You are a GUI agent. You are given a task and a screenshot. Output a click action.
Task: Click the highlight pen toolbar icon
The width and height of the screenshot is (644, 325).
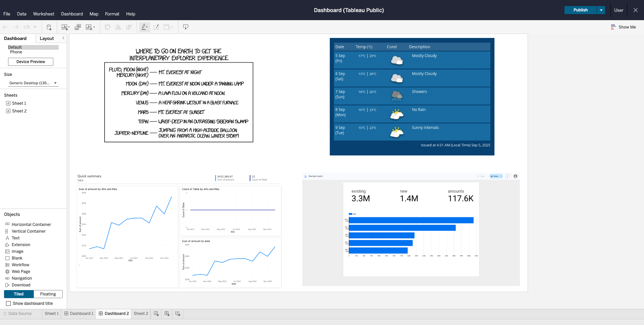click(x=144, y=27)
